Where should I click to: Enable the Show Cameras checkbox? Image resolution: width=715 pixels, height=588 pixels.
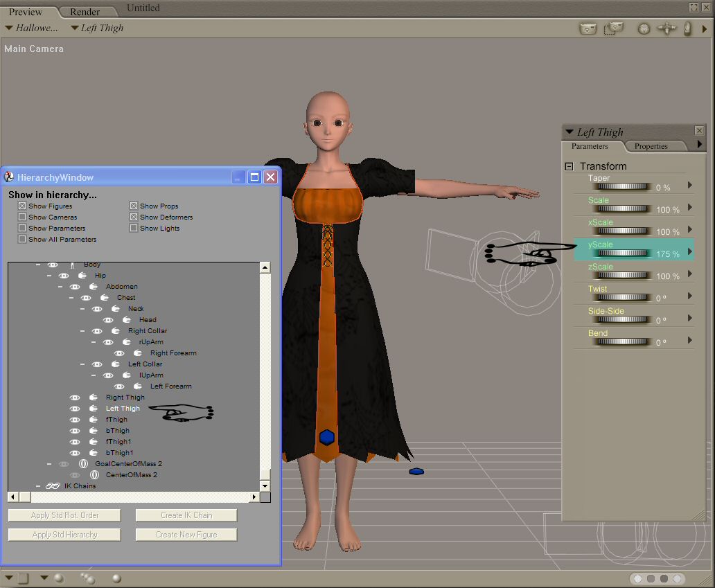pyautogui.click(x=22, y=217)
